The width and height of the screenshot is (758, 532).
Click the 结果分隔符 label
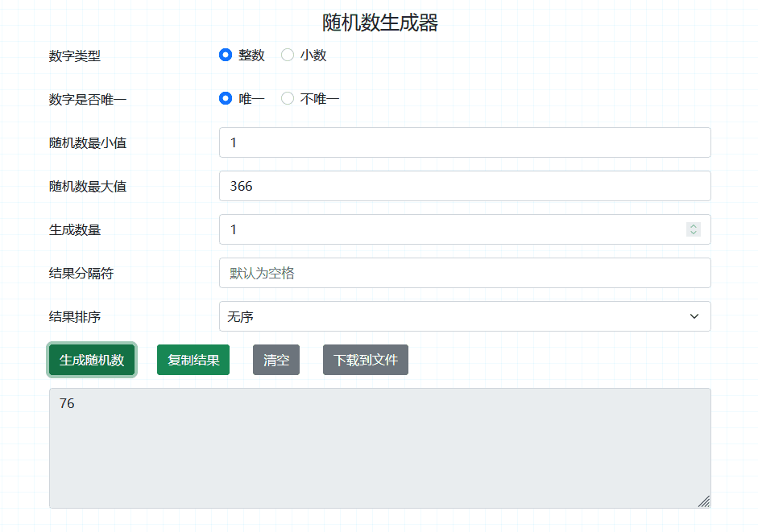pos(81,274)
